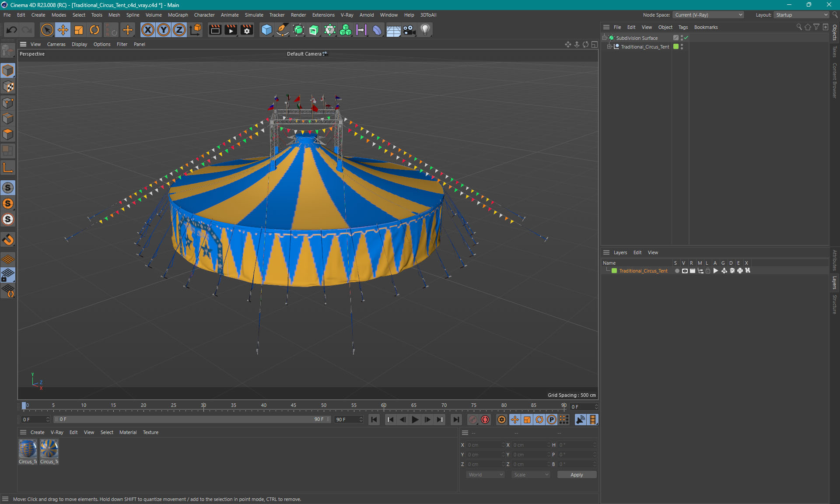Open the Spline Pen tool

283,30
